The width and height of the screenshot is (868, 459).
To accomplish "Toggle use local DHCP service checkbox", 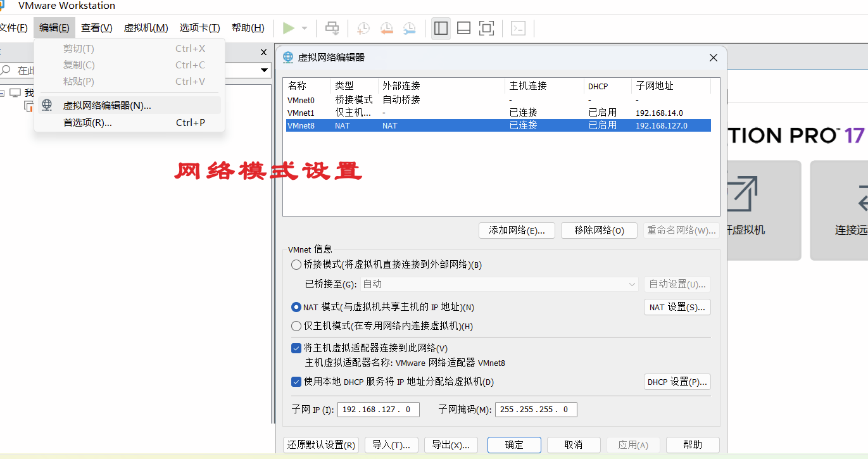I will pyautogui.click(x=296, y=382).
